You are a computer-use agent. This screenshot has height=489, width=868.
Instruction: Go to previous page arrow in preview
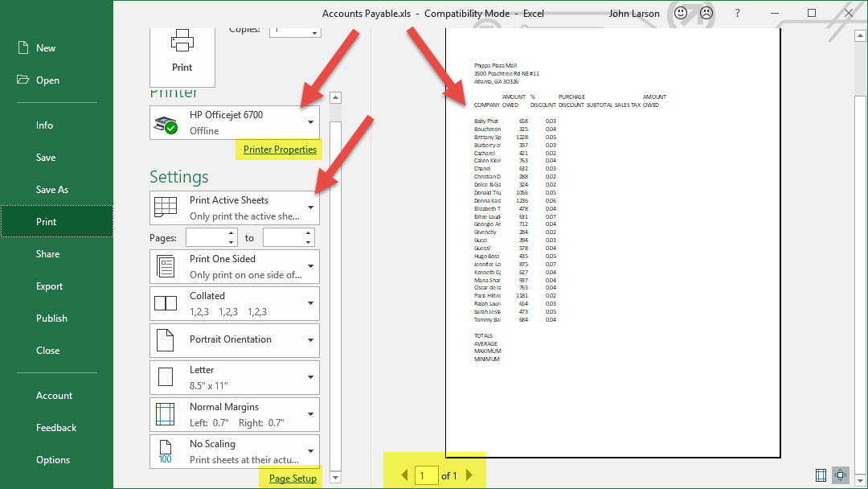coord(405,475)
